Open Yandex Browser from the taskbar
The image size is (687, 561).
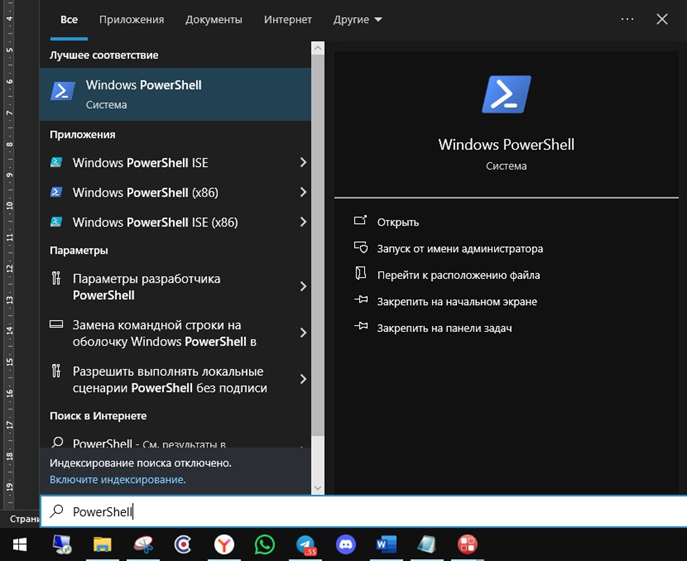click(224, 545)
